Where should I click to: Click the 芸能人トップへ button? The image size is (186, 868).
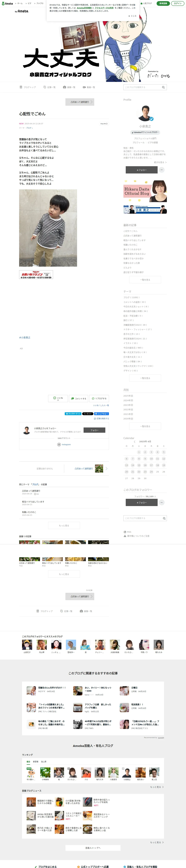tap(93, 848)
